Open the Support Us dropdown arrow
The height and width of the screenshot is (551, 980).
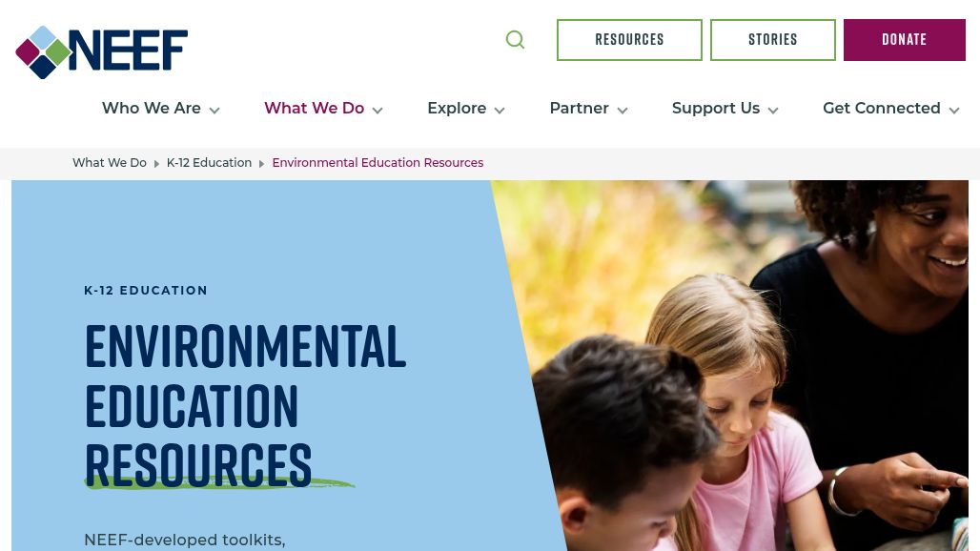773,111
